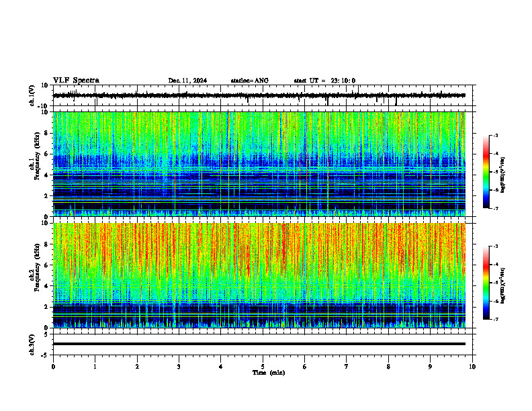532x411 pixels.
Task: Click the '-3' value atop ch.1 colorbar
Action: [495, 136]
